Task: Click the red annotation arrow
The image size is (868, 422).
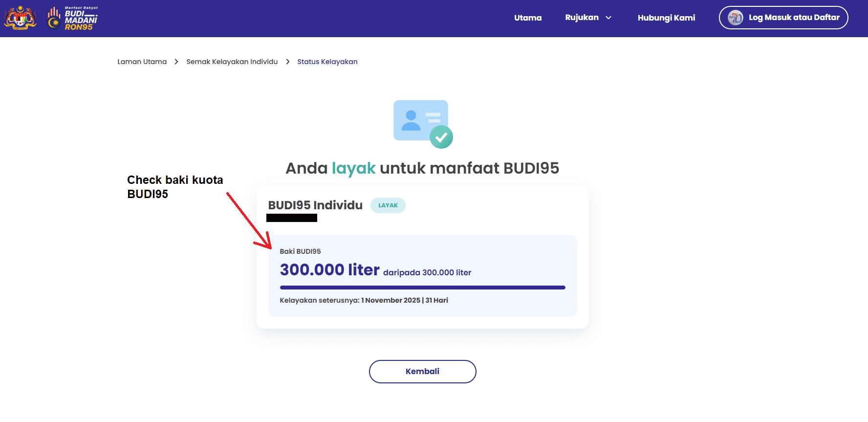Action: tap(248, 220)
